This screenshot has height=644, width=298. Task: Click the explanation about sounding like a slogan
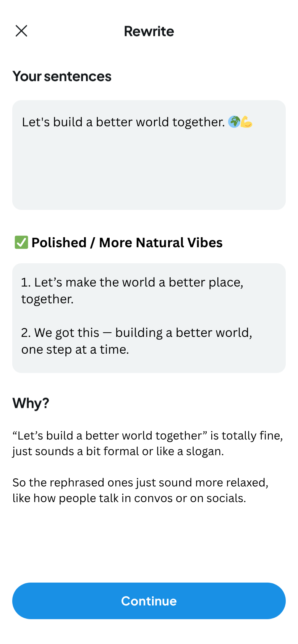148,443
